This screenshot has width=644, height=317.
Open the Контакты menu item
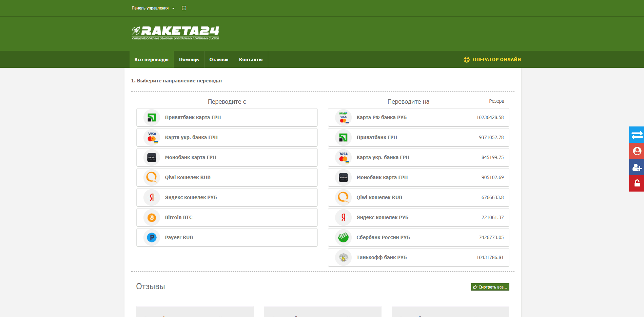251,60
